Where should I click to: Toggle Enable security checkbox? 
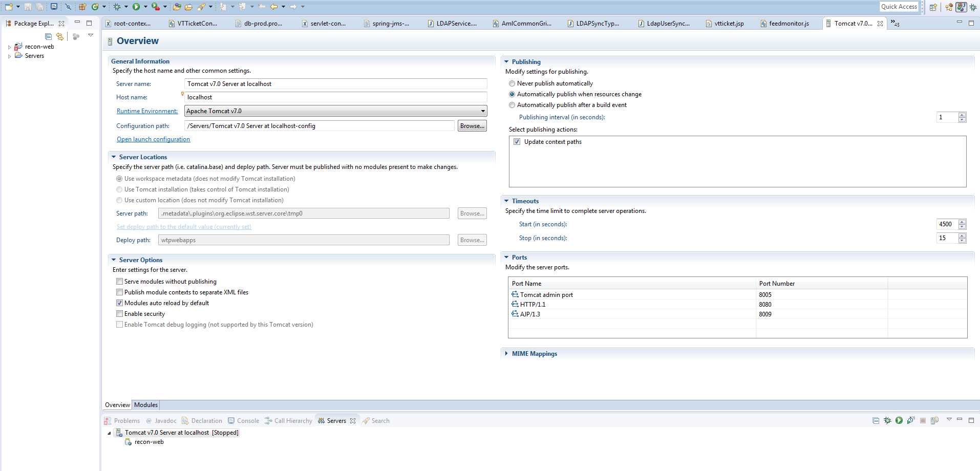coord(119,314)
